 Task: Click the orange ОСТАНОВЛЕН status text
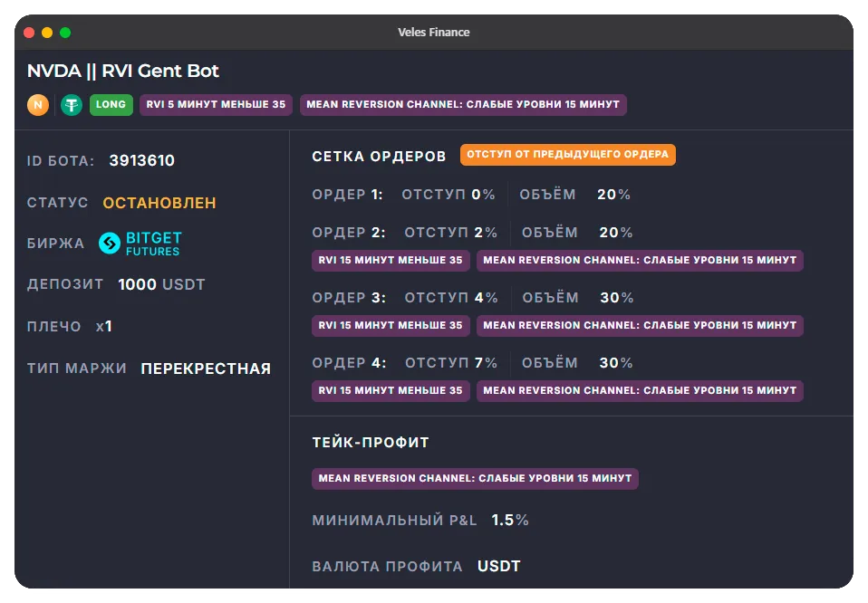coord(159,203)
